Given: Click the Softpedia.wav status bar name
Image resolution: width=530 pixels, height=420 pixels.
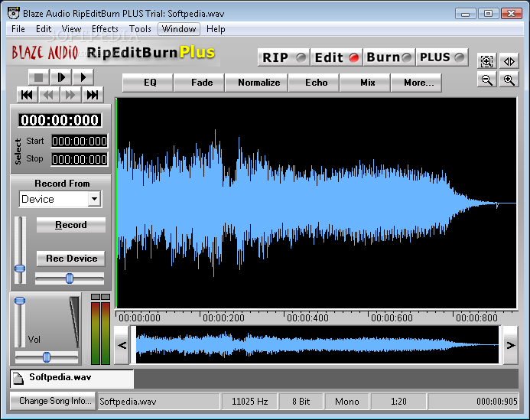Looking at the screenshot, I should coord(158,402).
